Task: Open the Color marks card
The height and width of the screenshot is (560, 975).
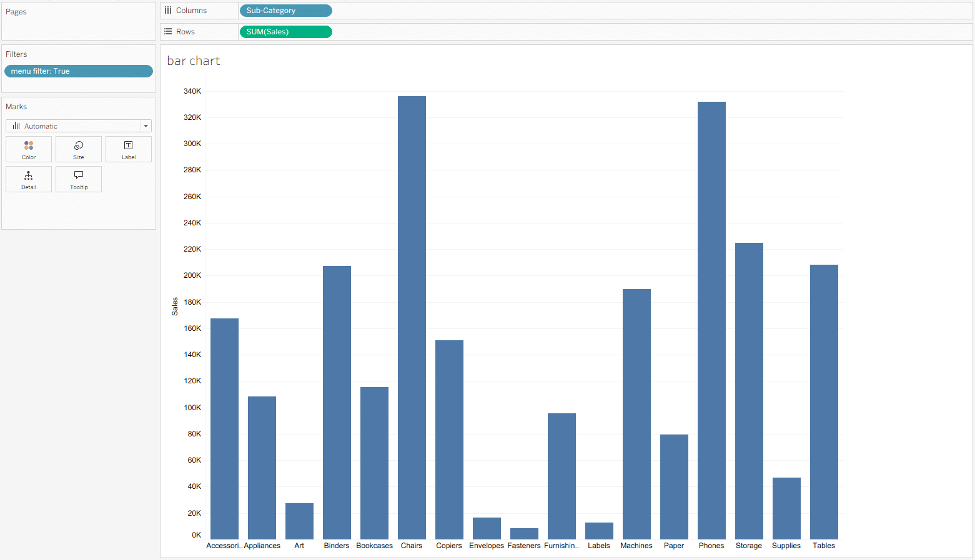Action: [x=29, y=150]
